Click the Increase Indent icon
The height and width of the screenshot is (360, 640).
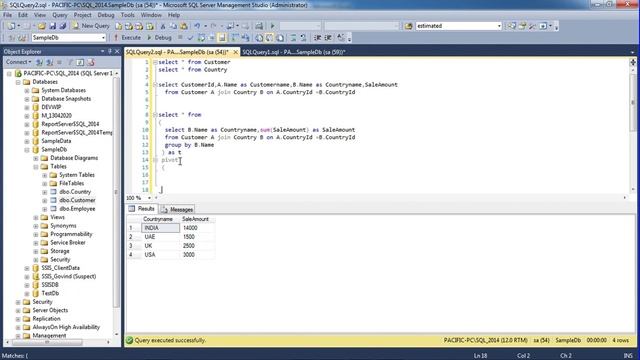328,38
